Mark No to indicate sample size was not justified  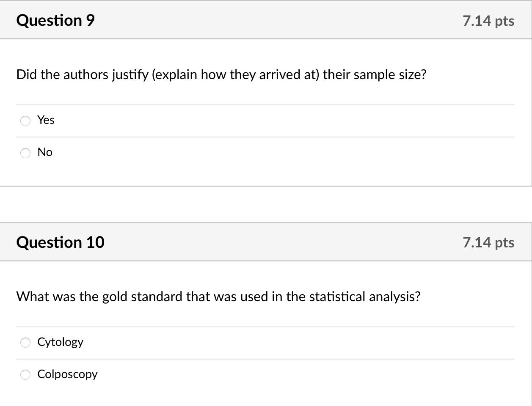click(25, 153)
